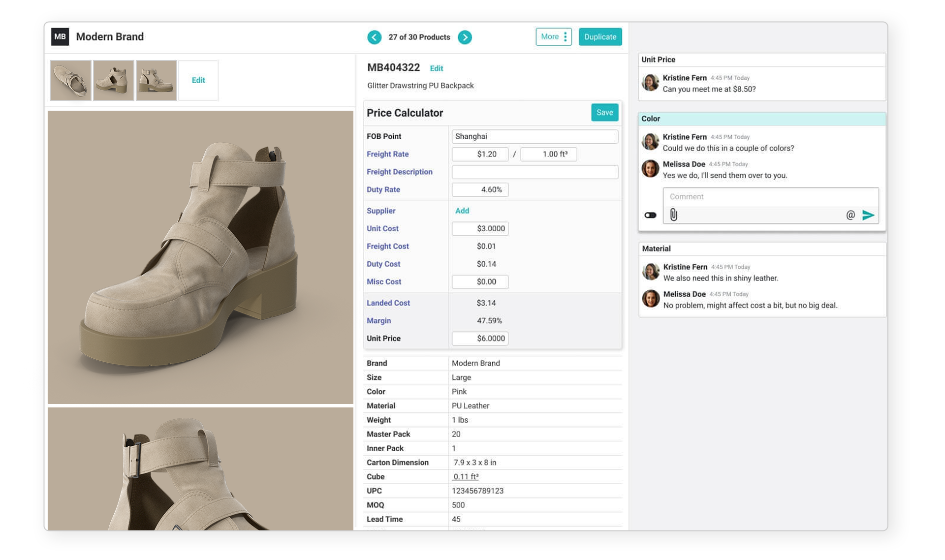The image size is (945, 560).
Task: Go to the next product arrow
Action: pyautogui.click(x=465, y=37)
